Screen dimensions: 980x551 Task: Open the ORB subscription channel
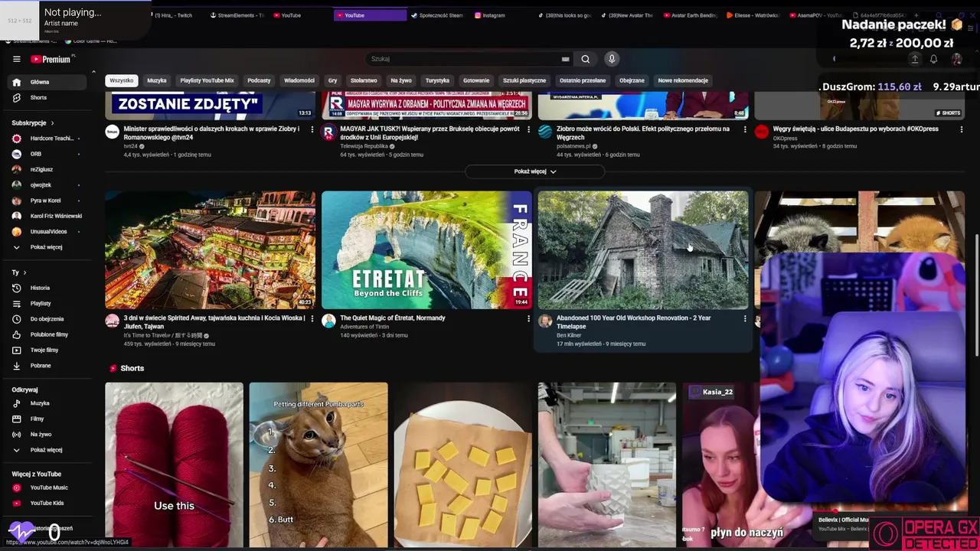point(47,154)
